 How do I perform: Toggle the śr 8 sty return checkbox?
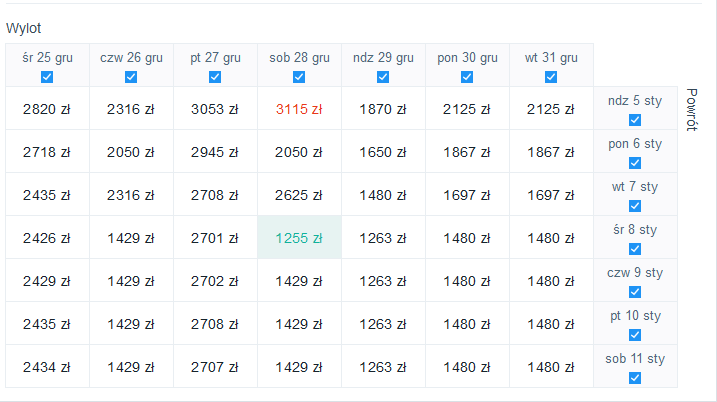[635, 249]
